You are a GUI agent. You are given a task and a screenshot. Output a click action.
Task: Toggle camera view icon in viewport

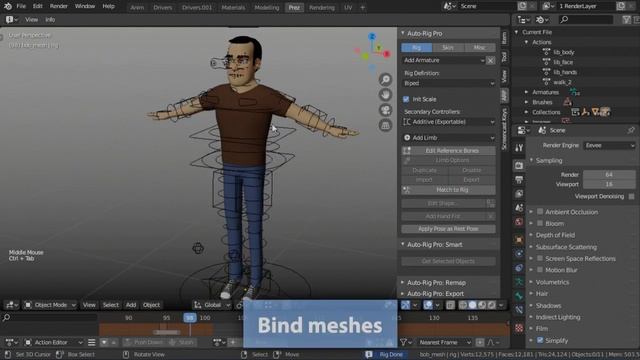pos(385,110)
